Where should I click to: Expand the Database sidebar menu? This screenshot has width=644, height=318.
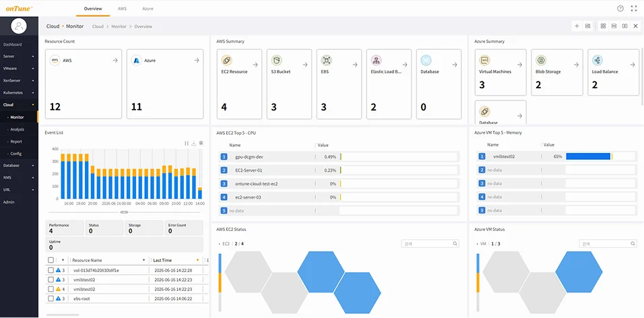19,166
